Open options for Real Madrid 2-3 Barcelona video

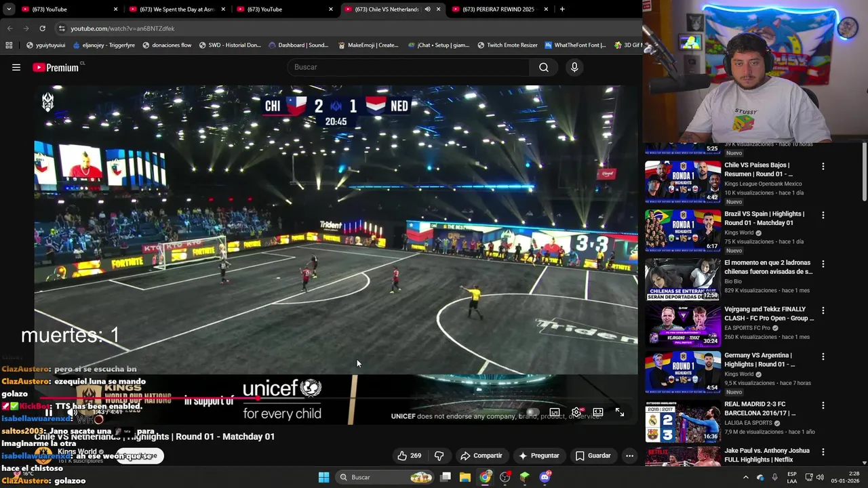pos(823,405)
